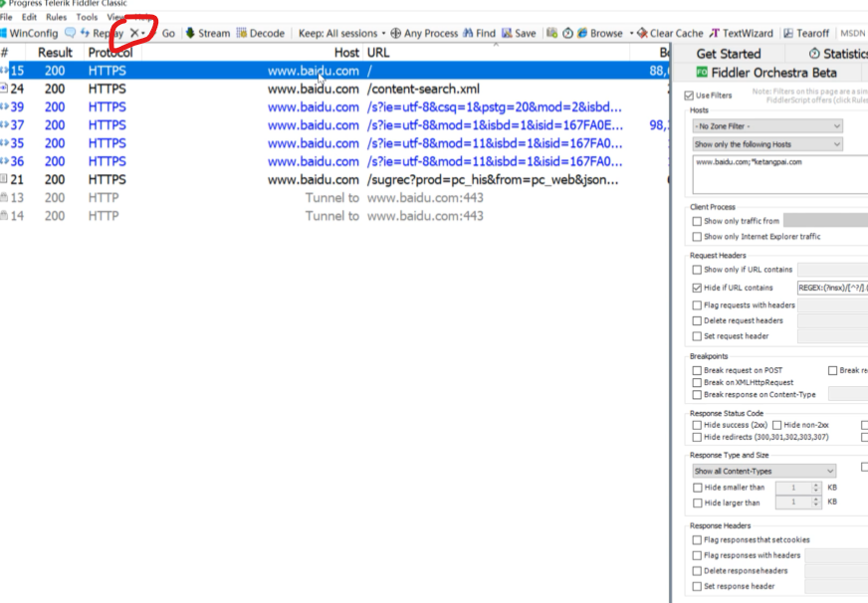Switch to Statistics tab
Viewport: 868px width, 603px height.
point(837,54)
